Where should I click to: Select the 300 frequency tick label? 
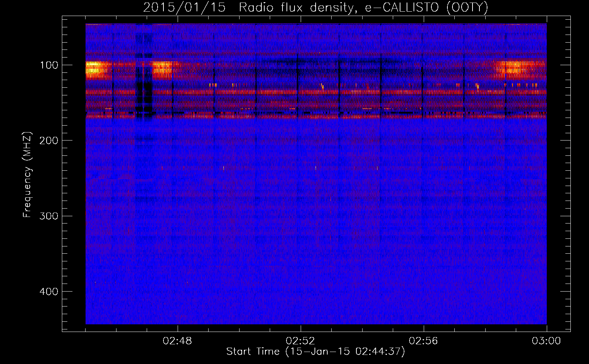click(x=49, y=216)
